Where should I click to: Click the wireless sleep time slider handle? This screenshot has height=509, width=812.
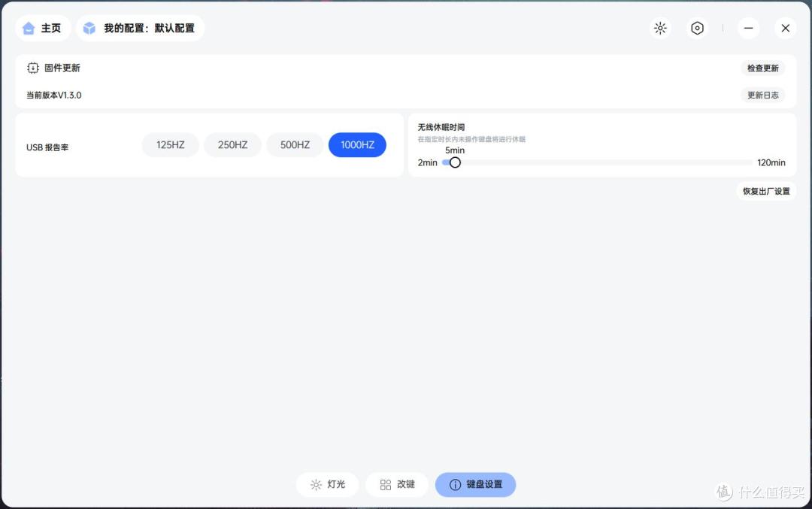click(455, 162)
